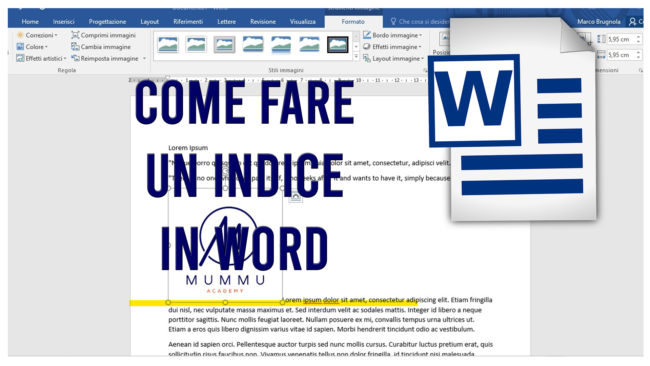Apply the sixth soft edge picture style
The height and width of the screenshot is (366, 650).
point(310,44)
